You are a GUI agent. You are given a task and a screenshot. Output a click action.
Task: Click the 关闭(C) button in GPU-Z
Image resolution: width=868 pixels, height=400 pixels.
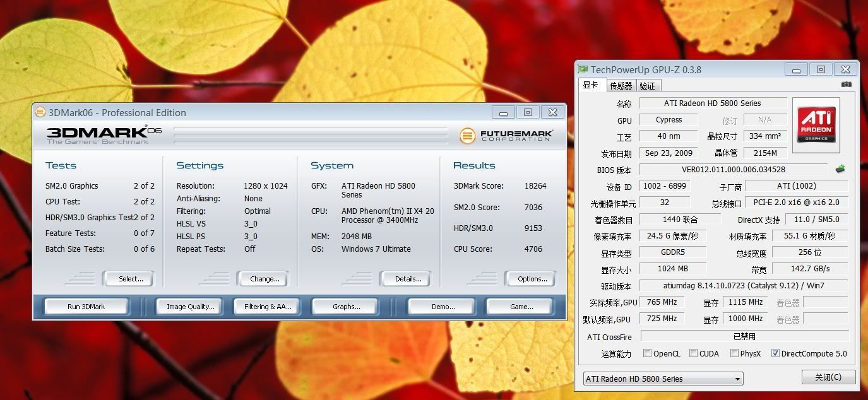[828, 377]
